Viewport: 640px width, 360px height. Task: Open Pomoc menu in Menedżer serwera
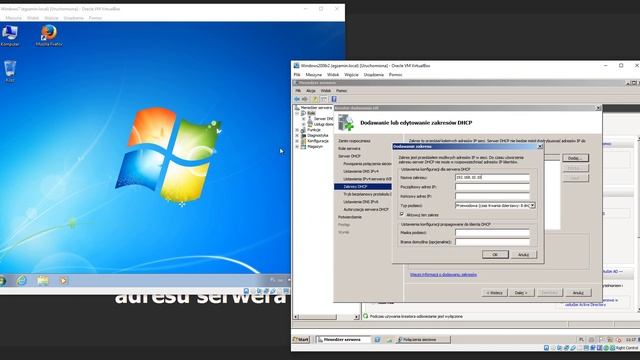coord(341,91)
